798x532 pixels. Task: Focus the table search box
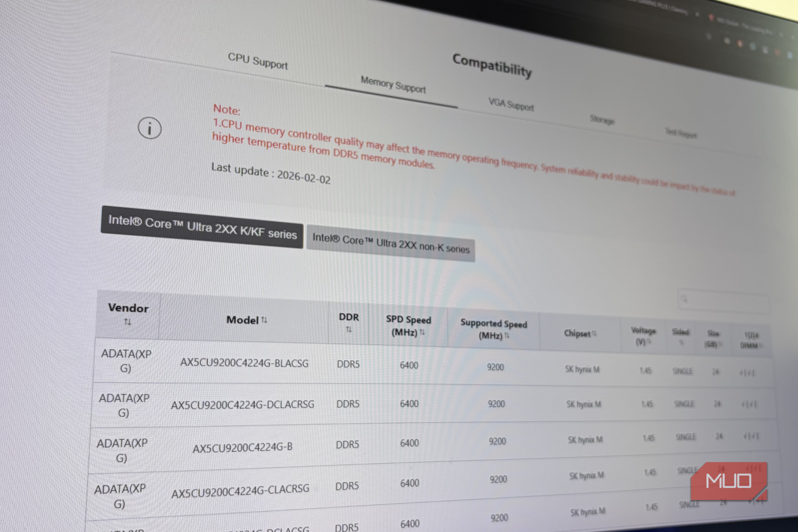tap(723, 301)
